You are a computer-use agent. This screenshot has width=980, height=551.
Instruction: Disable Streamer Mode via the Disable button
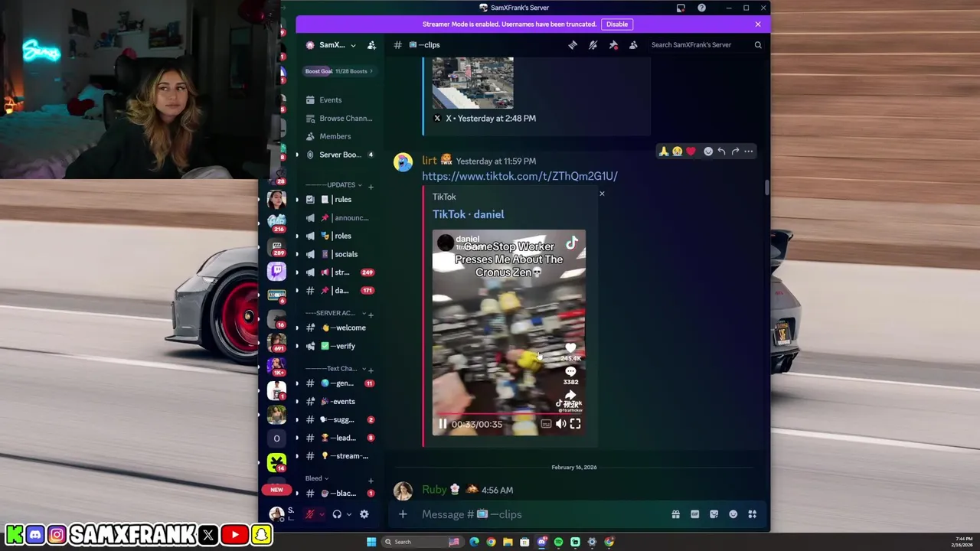pos(617,24)
